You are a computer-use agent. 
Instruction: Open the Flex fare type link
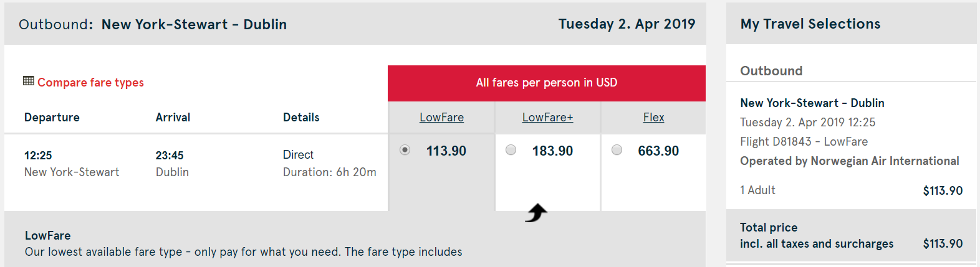[653, 118]
